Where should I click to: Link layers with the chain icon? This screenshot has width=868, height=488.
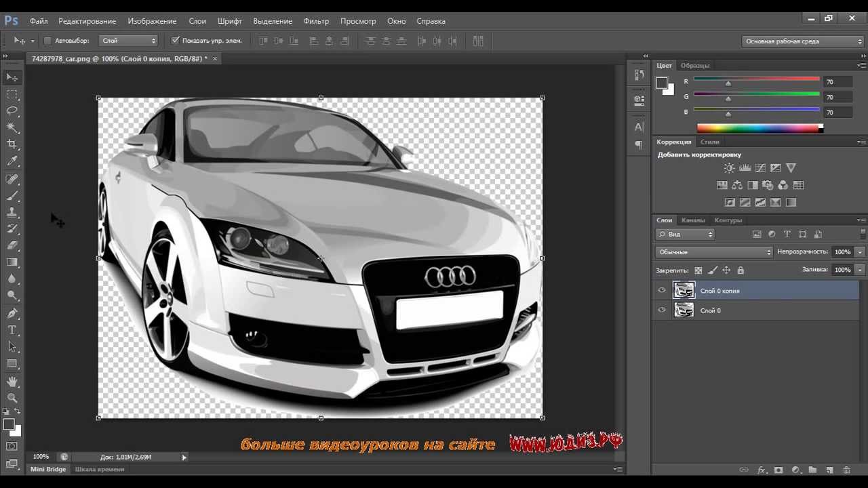click(x=744, y=470)
